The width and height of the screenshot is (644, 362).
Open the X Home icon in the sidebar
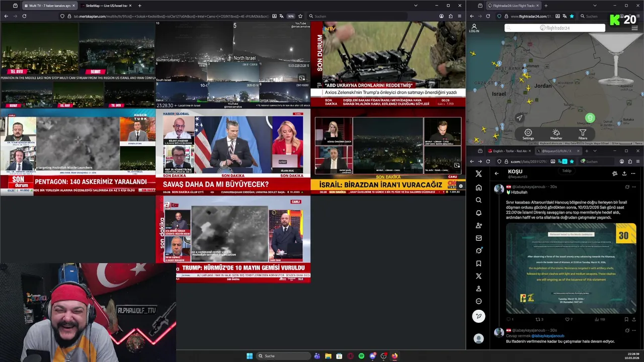tap(478, 188)
